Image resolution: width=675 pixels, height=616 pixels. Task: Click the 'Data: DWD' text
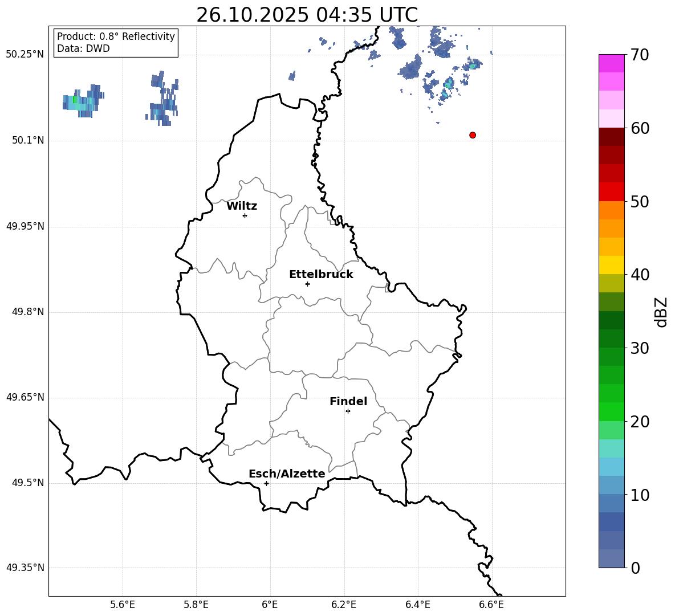[83, 48]
